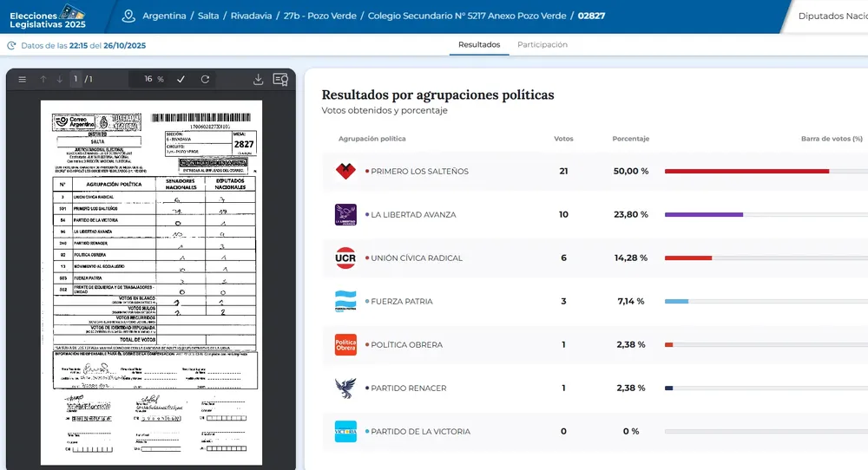Select the 27b - Pozo Verde breadcrumb
Screen dimensions: 868x470
pyautogui.click(x=320, y=16)
